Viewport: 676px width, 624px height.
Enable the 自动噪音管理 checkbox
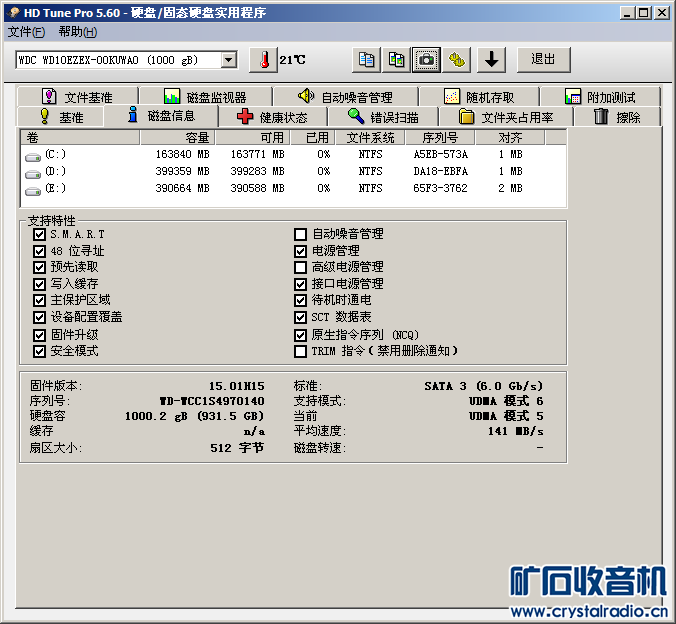(x=300, y=235)
